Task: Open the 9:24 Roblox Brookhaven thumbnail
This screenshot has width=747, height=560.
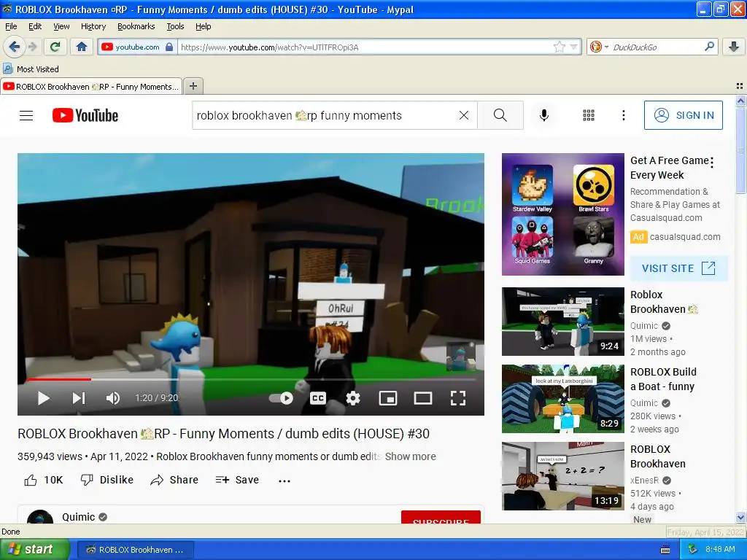Action: point(562,322)
